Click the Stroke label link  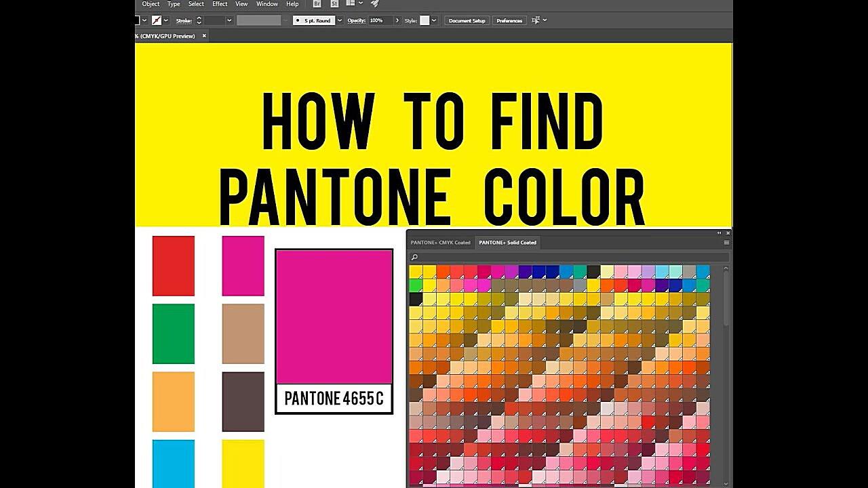click(184, 20)
